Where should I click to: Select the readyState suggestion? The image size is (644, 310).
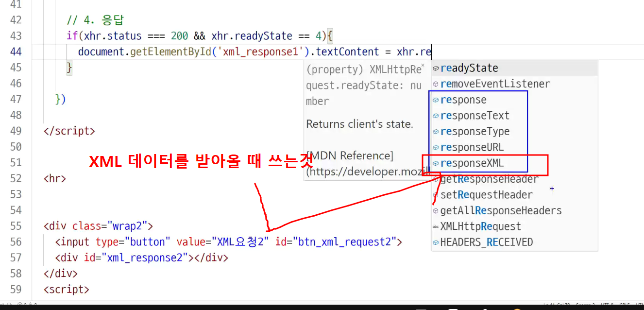(514, 68)
